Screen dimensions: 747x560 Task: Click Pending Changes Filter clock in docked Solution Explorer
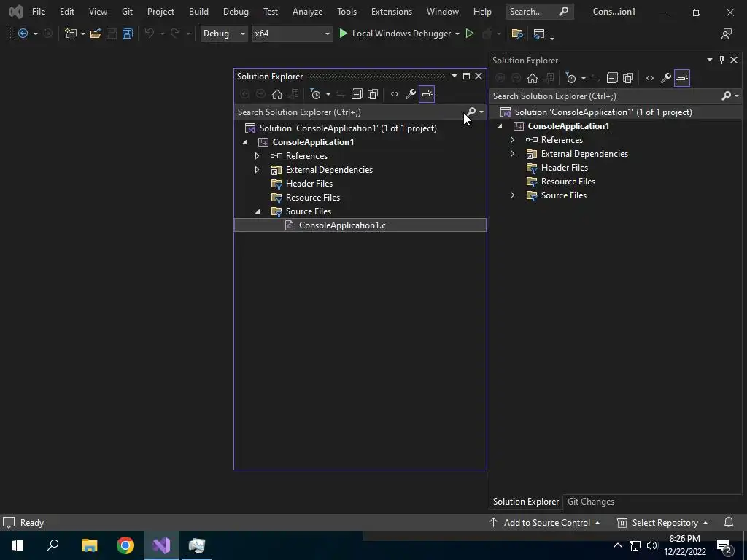pyautogui.click(x=570, y=78)
